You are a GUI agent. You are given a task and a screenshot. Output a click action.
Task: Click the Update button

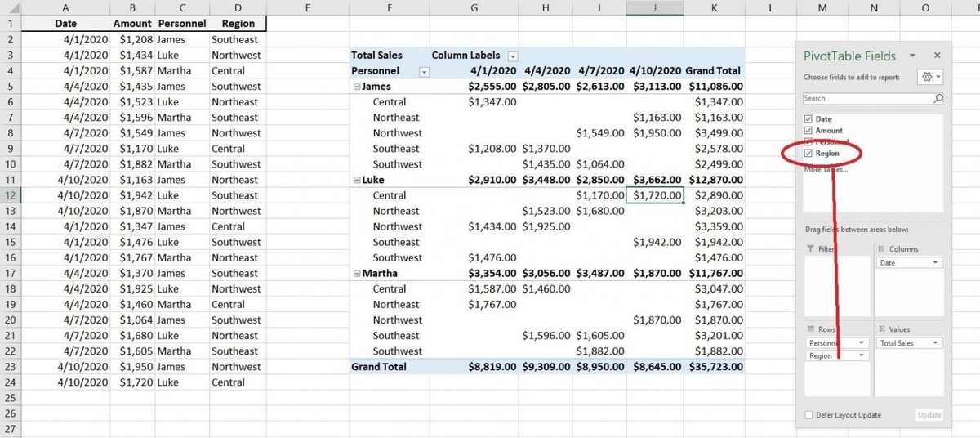[x=929, y=415]
